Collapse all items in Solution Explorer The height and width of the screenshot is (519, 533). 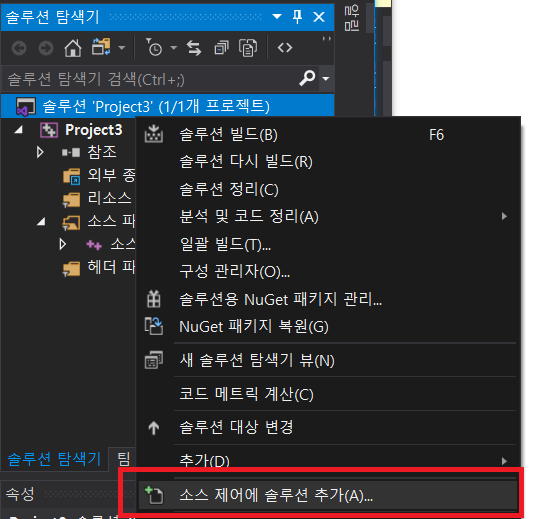pos(221,48)
